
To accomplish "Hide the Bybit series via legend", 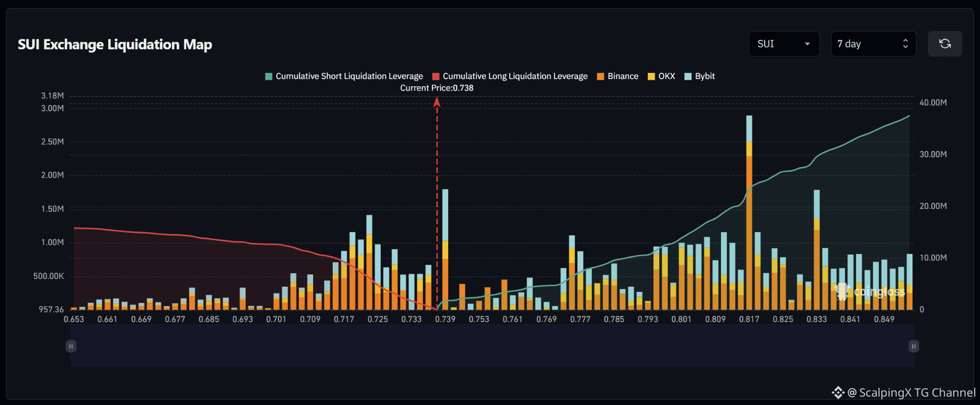I will coord(699,76).
